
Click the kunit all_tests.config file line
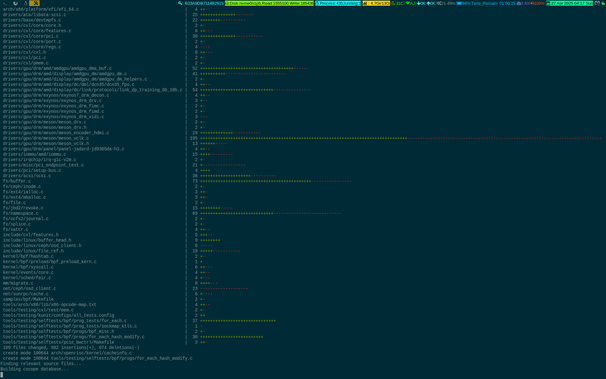58,316
